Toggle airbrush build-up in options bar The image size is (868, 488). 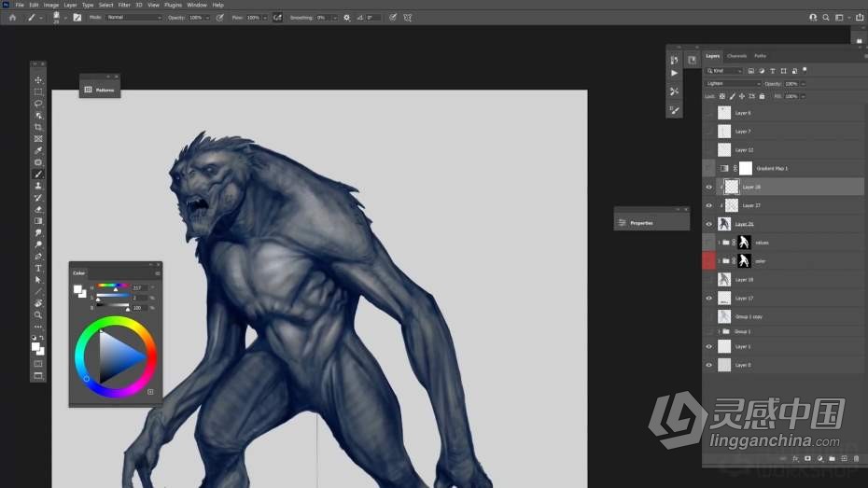coord(277,18)
